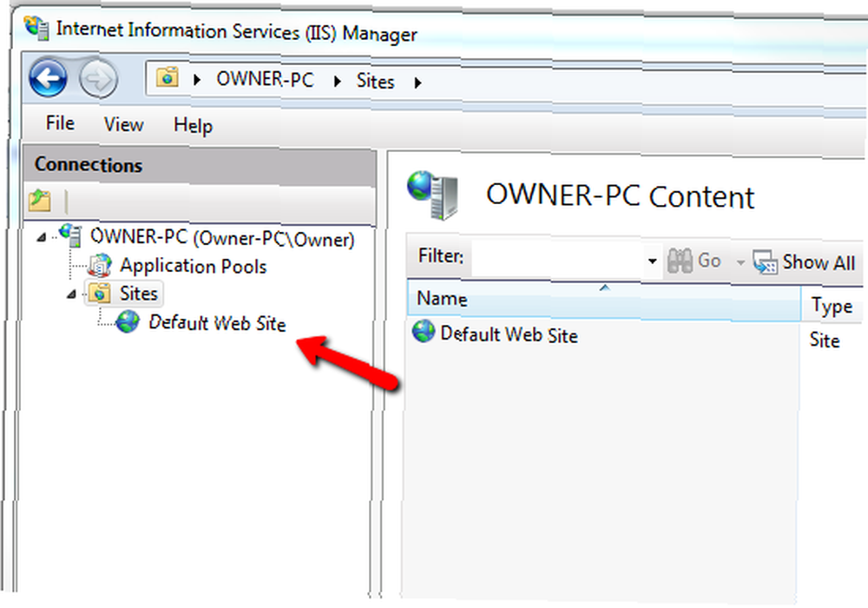Click OWNER-PC in the address breadcrumb
The height and width of the screenshot is (608, 868).
tap(265, 80)
